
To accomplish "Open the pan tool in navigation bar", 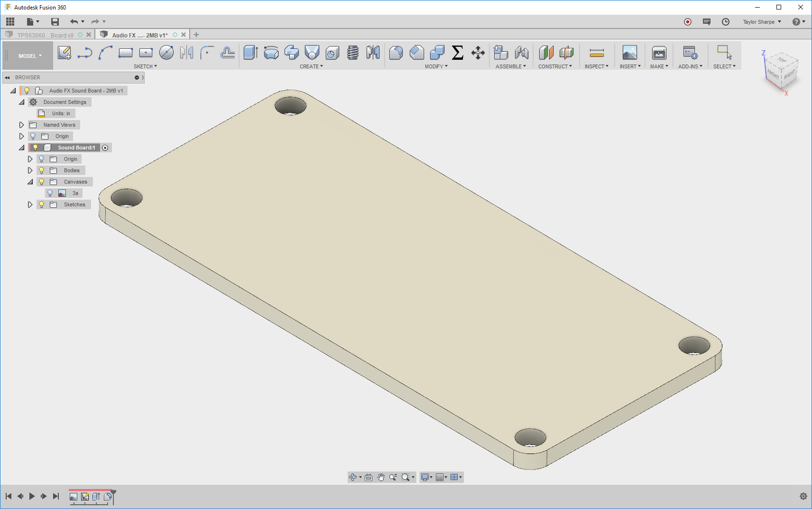I will pyautogui.click(x=380, y=477).
